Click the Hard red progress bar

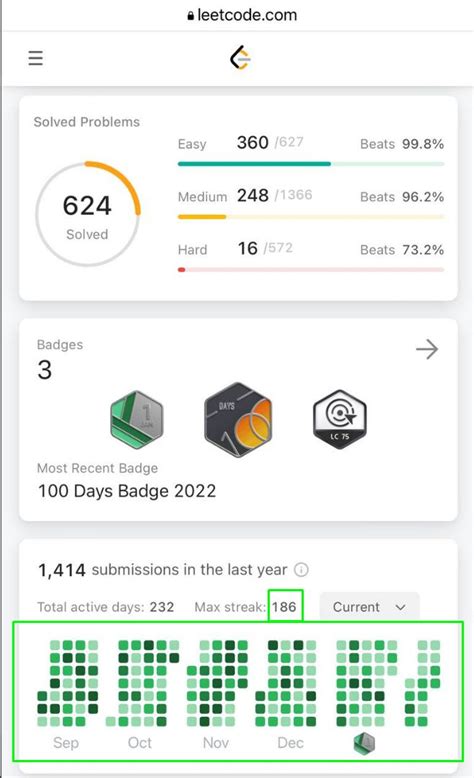coord(311,270)
